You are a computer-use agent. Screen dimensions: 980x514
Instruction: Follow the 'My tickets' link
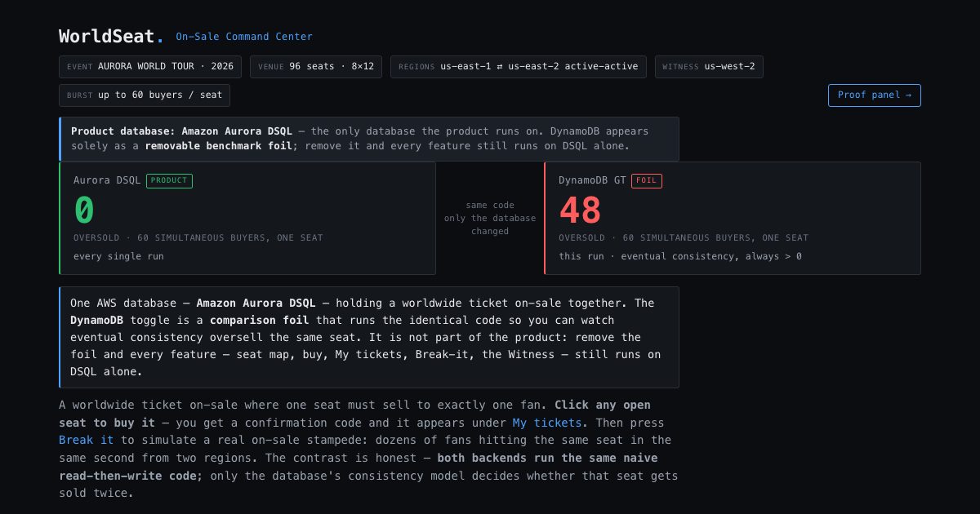click(547, 423)
